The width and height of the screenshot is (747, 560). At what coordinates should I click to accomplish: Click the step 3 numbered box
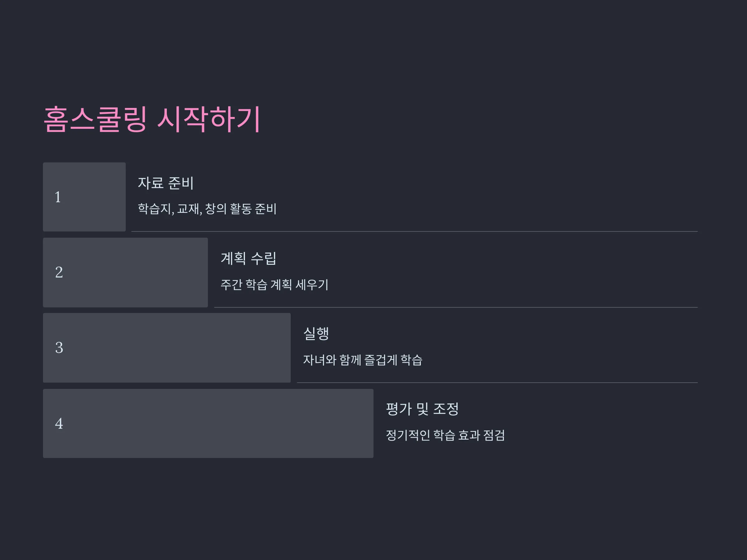(x=167, y=348)
